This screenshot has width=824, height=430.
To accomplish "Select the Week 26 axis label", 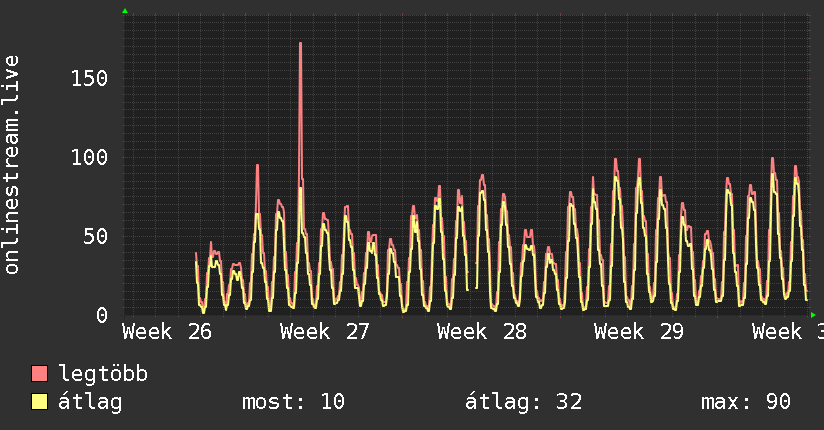I will 167,332.
